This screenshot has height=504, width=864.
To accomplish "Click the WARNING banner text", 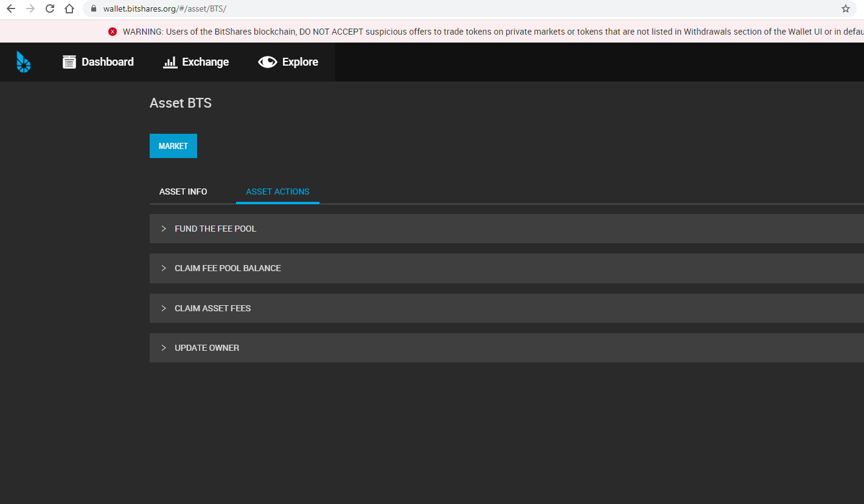I will (493, 32).
